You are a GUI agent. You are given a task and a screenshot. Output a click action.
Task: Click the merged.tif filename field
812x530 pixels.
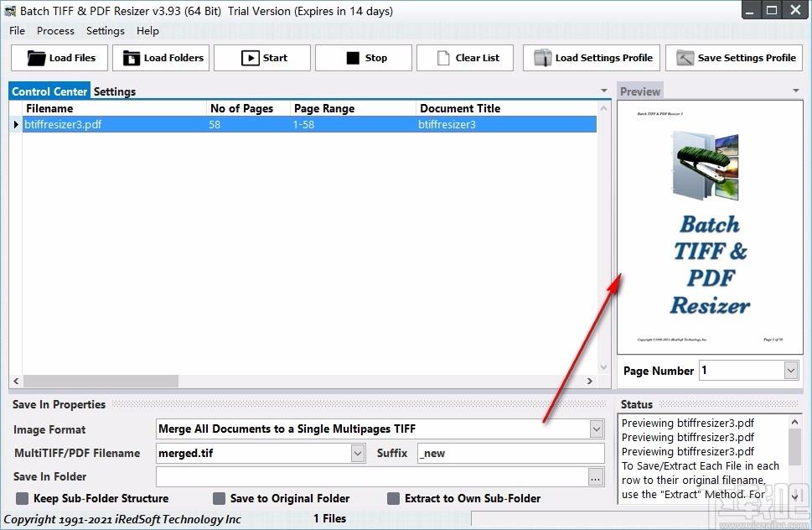click(x=254, y=454)
